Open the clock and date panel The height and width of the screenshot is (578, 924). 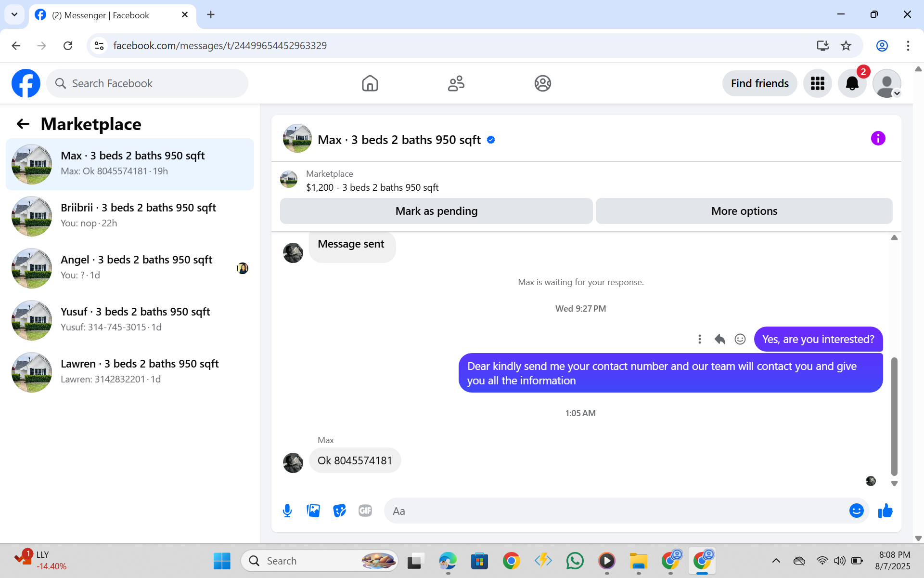coord(894,561)
